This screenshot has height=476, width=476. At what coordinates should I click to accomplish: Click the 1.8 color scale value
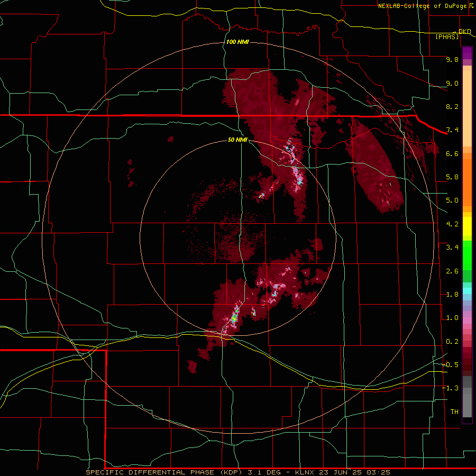[452, 295]
